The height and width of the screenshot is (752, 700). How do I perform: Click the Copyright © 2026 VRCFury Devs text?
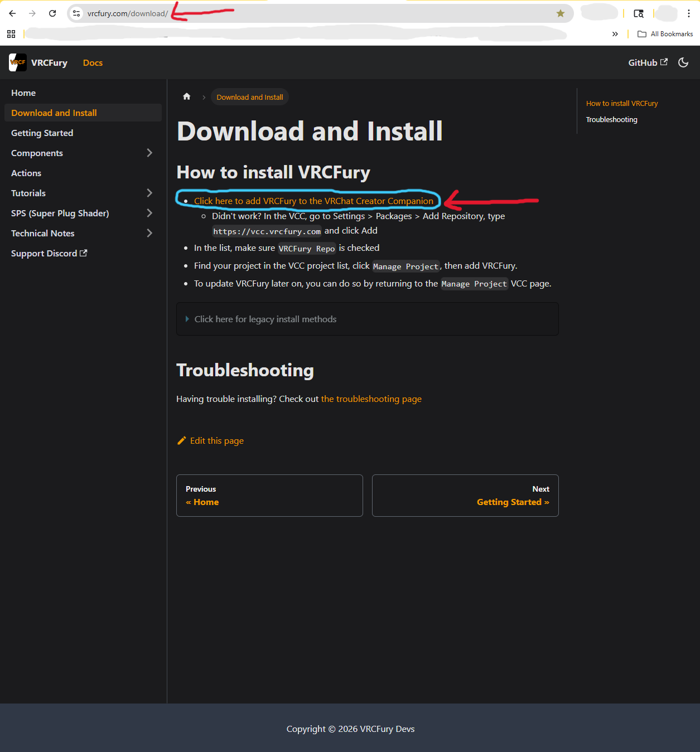(x=350, y=729)
